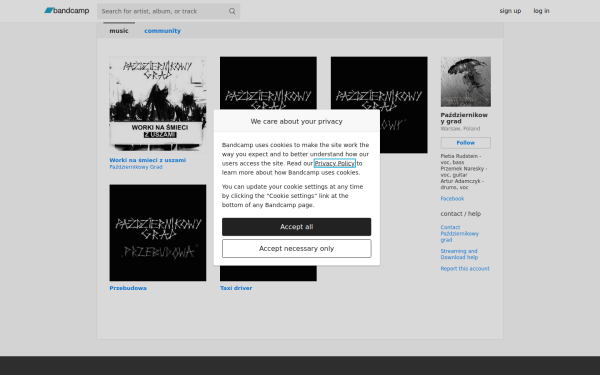
Task: Click the We care about your privacy heading
Action: 297,121
